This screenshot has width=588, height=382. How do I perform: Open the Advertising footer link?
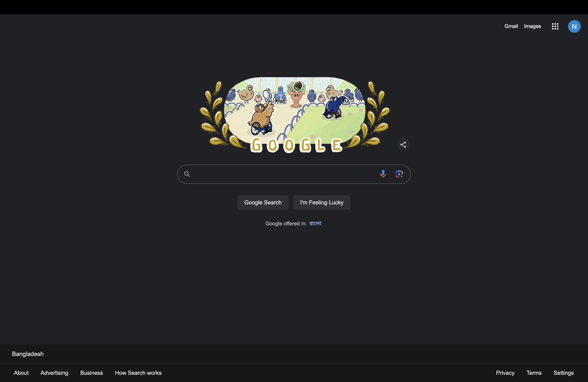coord(54,373)
